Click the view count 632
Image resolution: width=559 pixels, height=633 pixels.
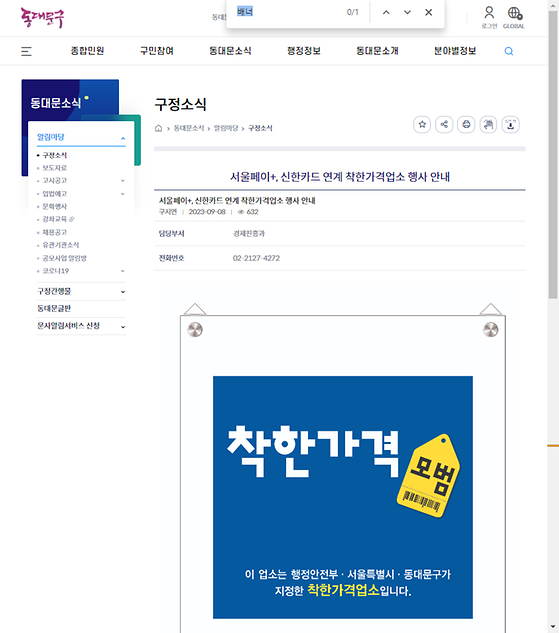coord(252,212)
